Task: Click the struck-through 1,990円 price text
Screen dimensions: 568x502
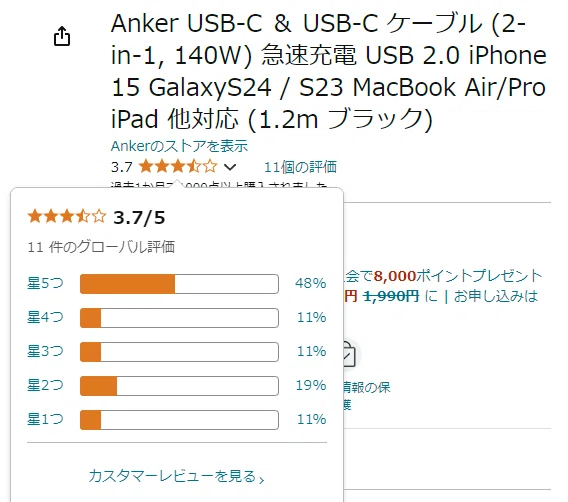Action: click(x=391, y=296)
